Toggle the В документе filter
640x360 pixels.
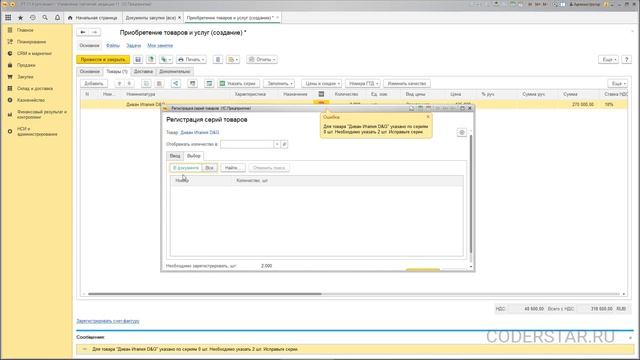(186, 168)
